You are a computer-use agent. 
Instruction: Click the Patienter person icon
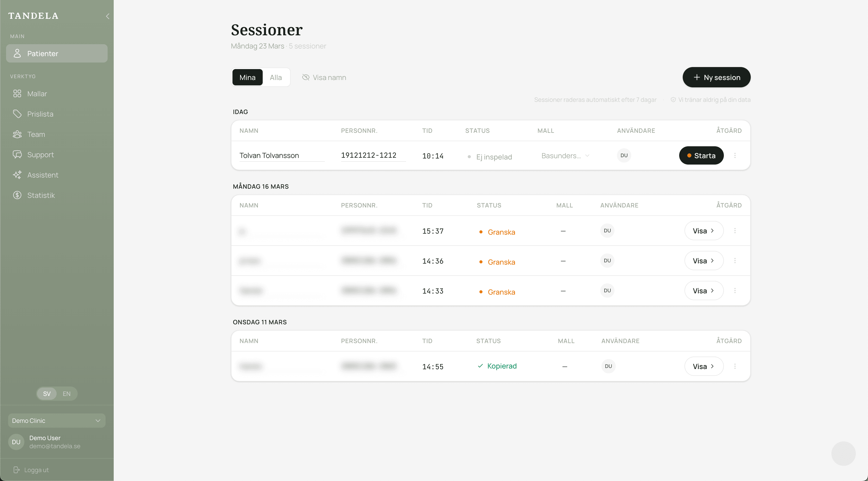tap(17, 53)
